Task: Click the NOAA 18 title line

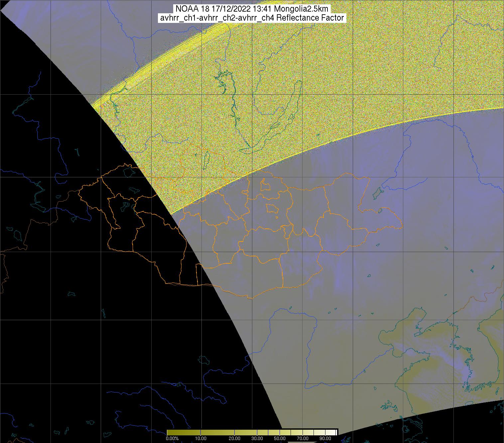Action: coord(252,9)
